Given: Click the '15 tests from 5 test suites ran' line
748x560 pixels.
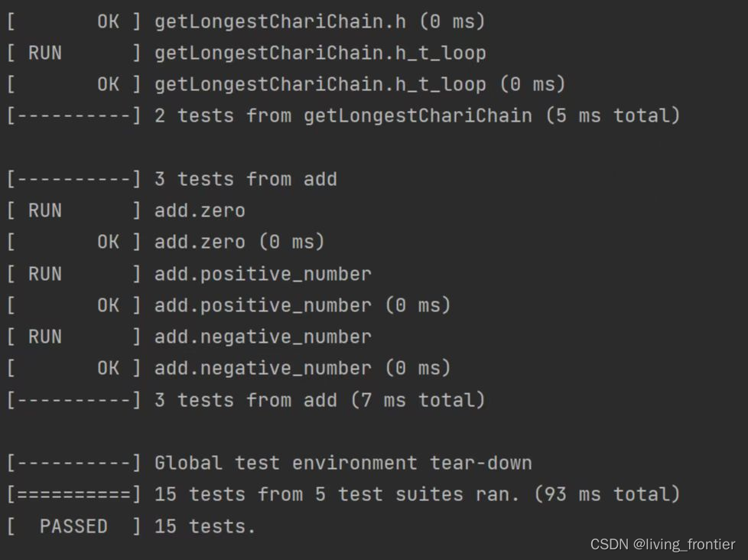Looking at the screenshot, I should (343, 495).
